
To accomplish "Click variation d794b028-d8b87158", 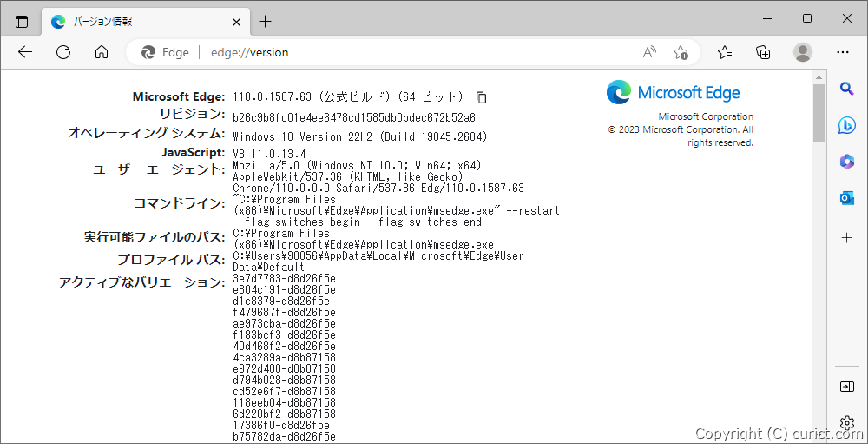I will click(x=284, y=381).
